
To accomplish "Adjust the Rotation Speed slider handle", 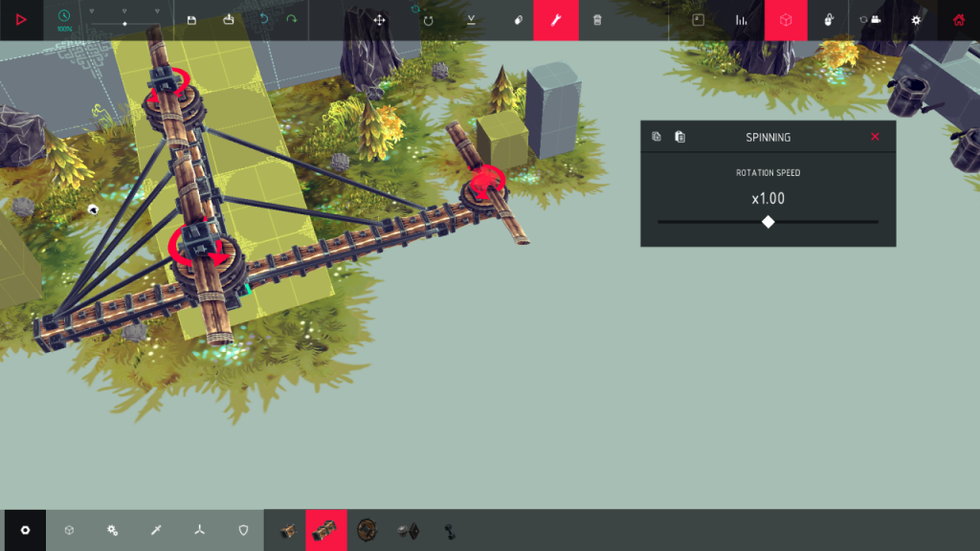I will click(x=768, y=221).
